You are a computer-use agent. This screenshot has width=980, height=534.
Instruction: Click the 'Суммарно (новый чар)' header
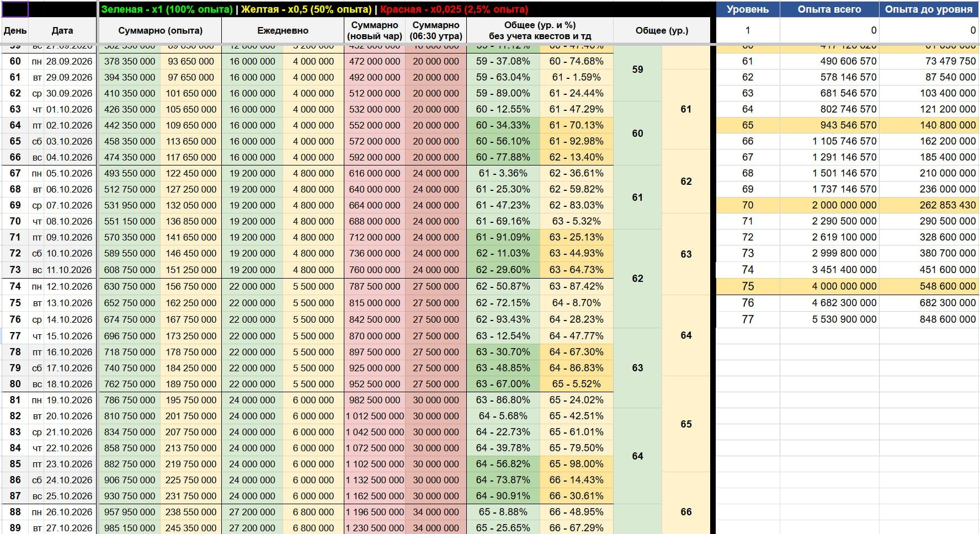[x=374, y=30]
